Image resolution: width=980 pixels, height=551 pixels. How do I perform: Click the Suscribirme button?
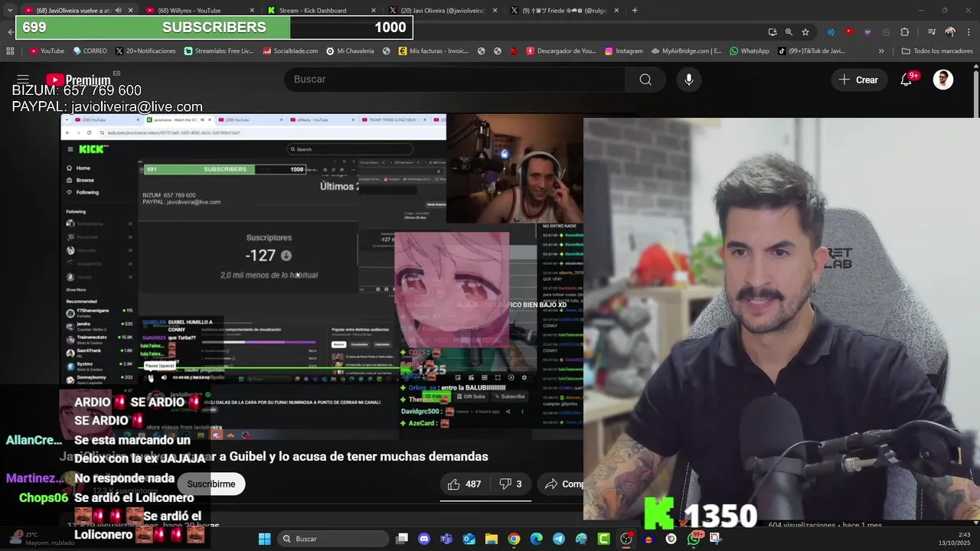pyautogui.click(x=211, y=484)
